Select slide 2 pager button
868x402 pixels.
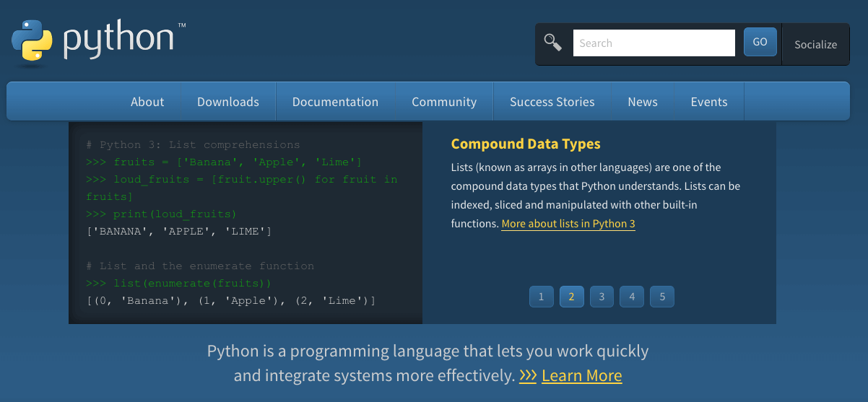[x=572, y=297]
